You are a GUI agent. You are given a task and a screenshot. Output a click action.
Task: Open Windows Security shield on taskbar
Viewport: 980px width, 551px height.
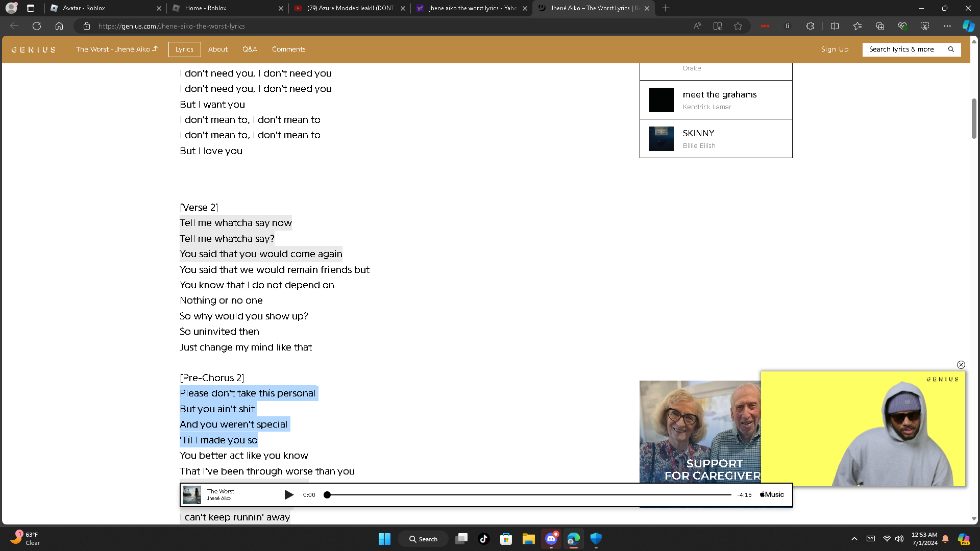(x=596, y=539)
